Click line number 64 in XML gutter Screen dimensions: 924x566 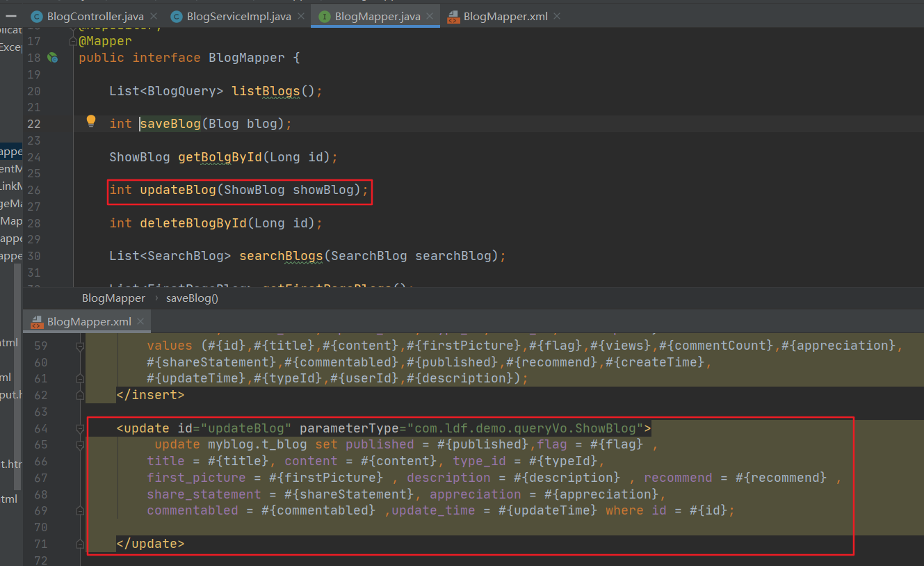click(40, 428)
